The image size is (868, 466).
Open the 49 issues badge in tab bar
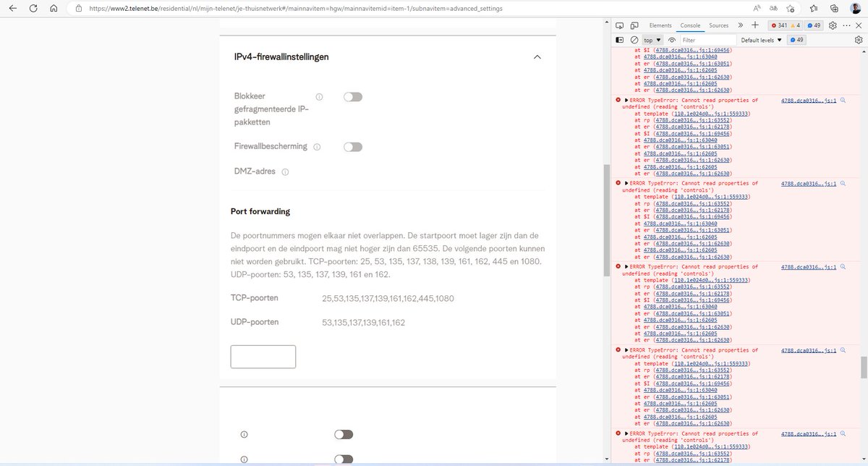click(814, 25)
